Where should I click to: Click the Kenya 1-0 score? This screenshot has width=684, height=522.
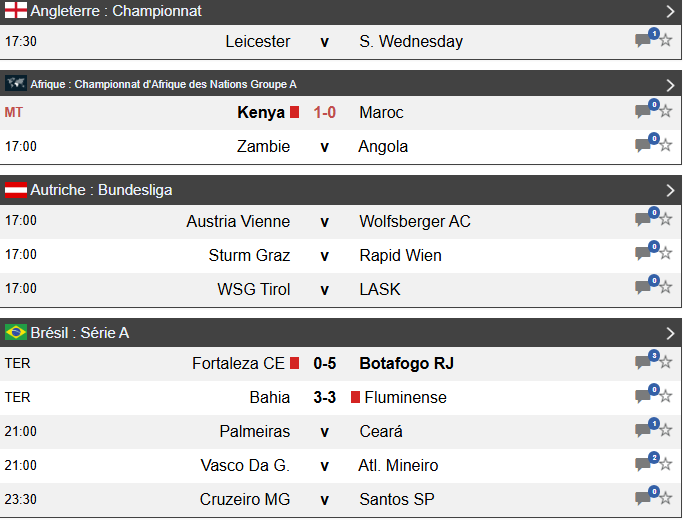click(324, 112)
